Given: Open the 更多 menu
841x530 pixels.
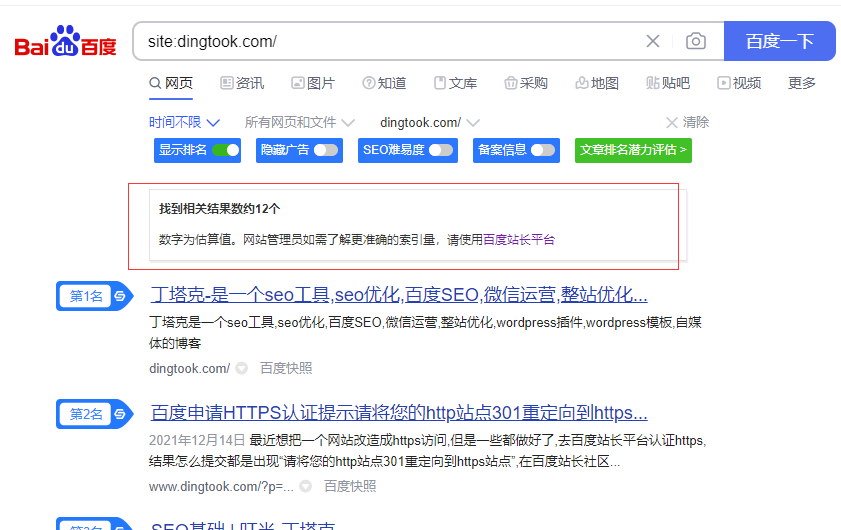Looking at the screenshot, I should (x=802, y=83).
